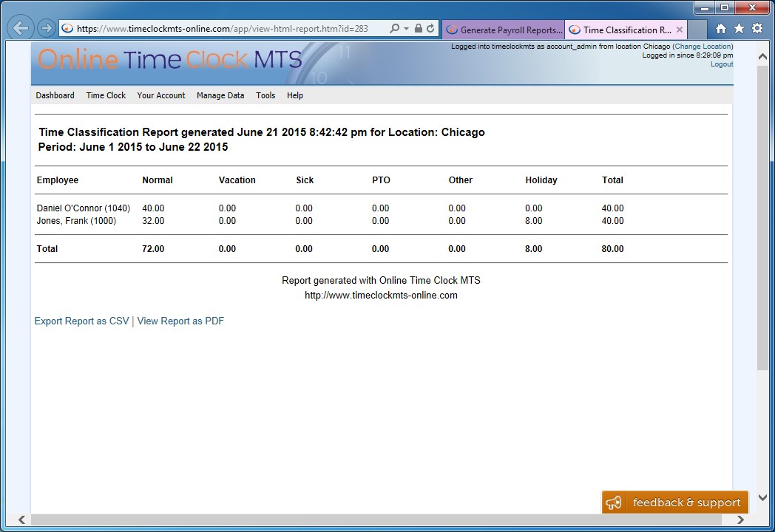Click View Report as PDF link

click(x=180, y=321)
